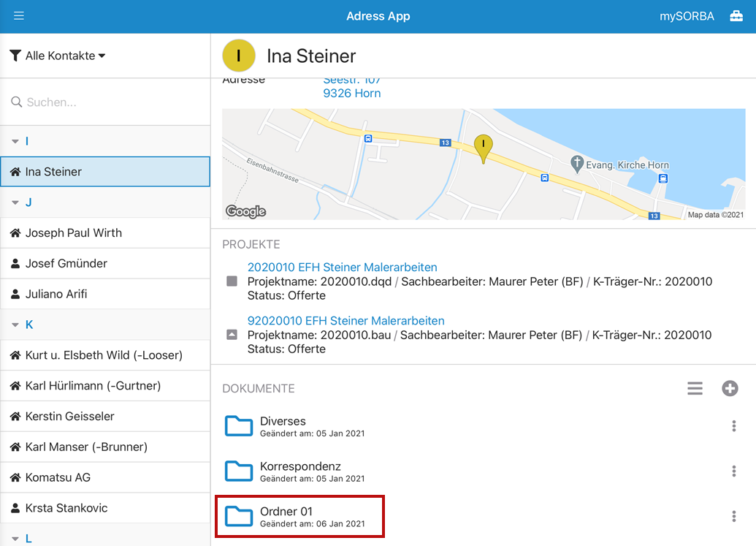Click house icon beside Joseph Paul Wirth
This screenshot has height=546, width=756.
tap(15, 233)
